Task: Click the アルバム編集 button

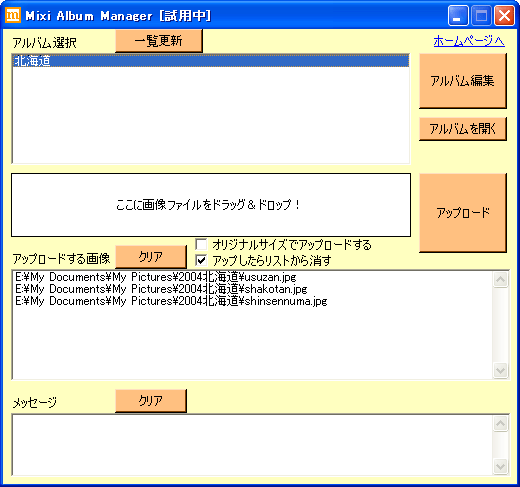Action: [463, 81]
